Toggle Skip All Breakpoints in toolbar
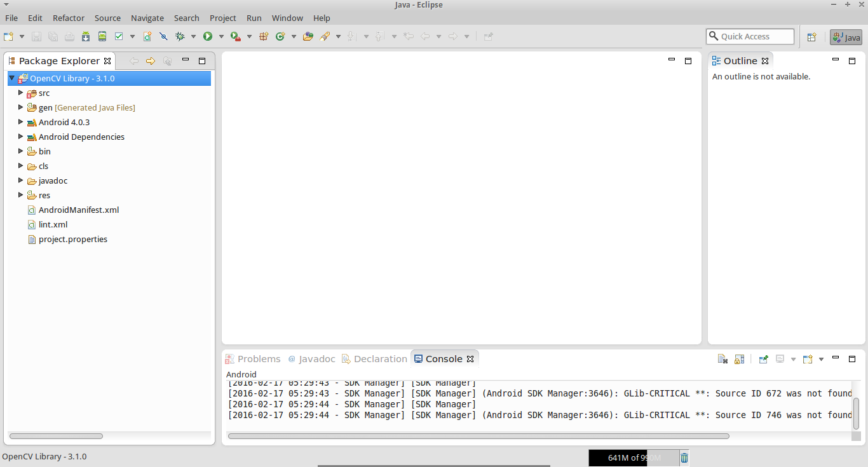Image resolution: width=868 pixels, height=467 pixels. (x=163, y=36)
